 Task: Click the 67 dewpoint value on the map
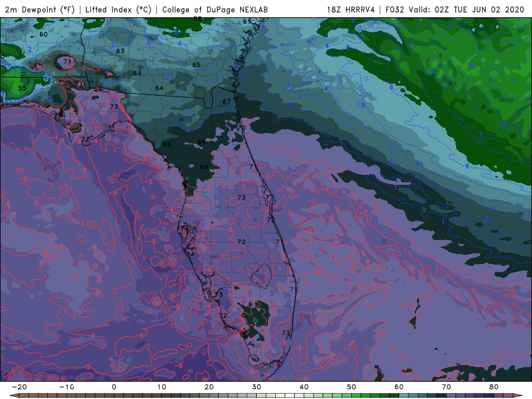point(227,102)
